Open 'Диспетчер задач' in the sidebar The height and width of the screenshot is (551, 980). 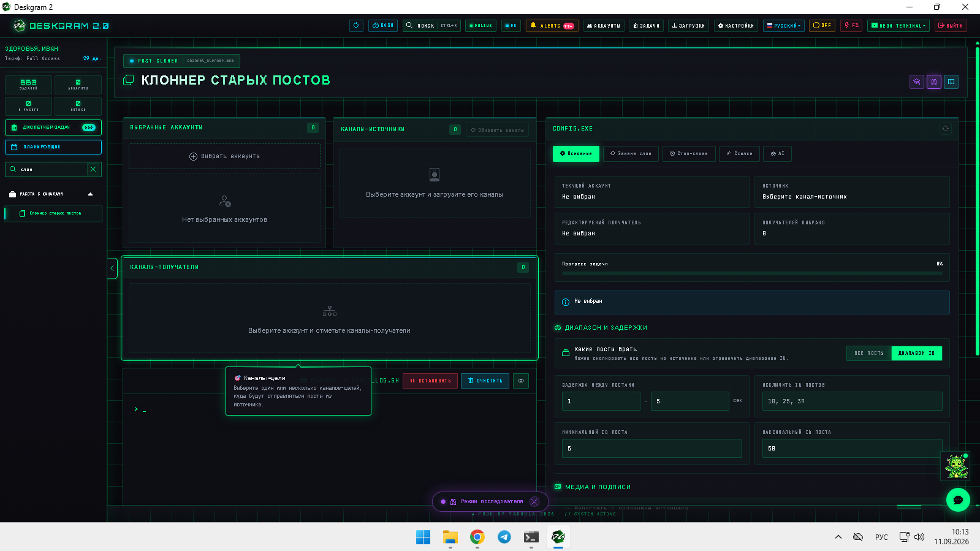(53, 127)
